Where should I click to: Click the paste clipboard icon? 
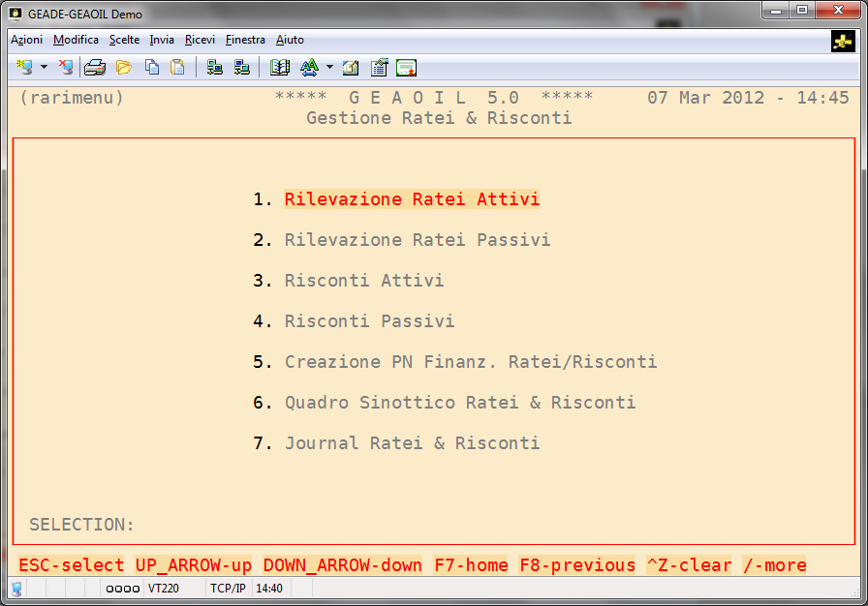click(177, 67)
